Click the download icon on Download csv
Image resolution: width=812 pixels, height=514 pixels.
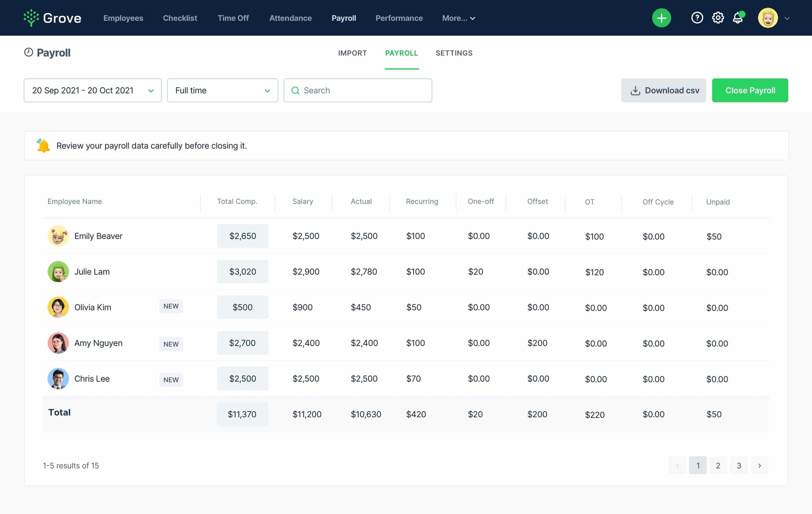tap(635, 90)
